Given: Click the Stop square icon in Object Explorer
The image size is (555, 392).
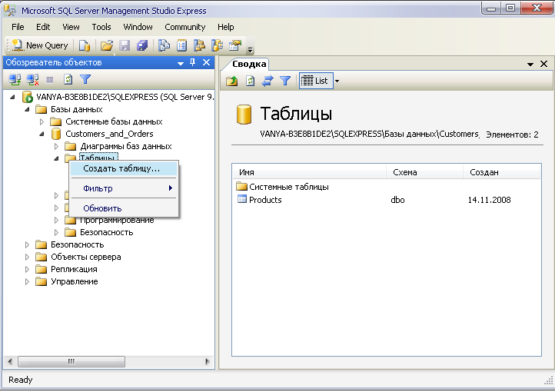Looking at the screenshot, I should click(x=50, y=80).
